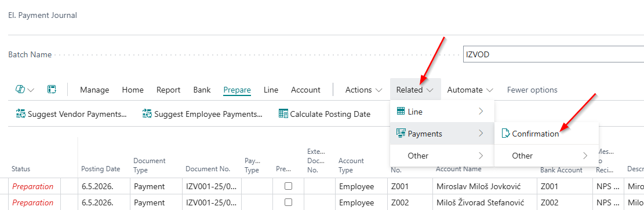
Task: Click Suggest Vendor Payments
Action: pos(71,114)
